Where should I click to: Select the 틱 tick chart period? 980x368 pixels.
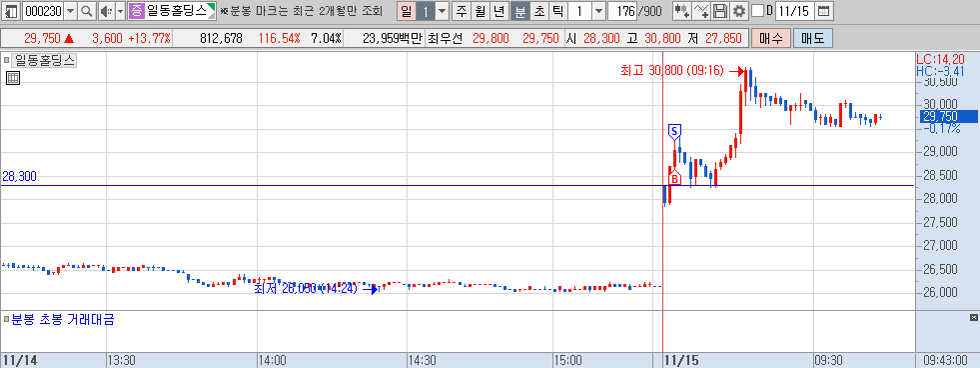557,11
